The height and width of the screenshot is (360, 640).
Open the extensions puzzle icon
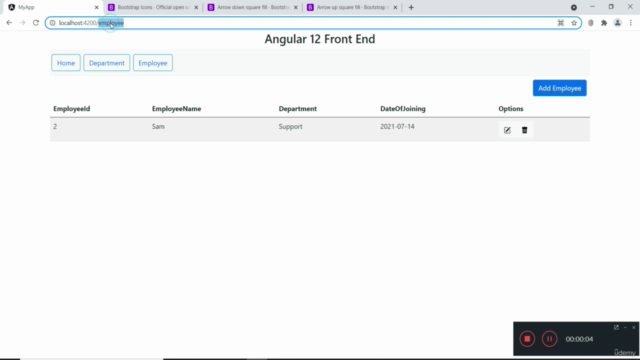(x=604, y=23)
